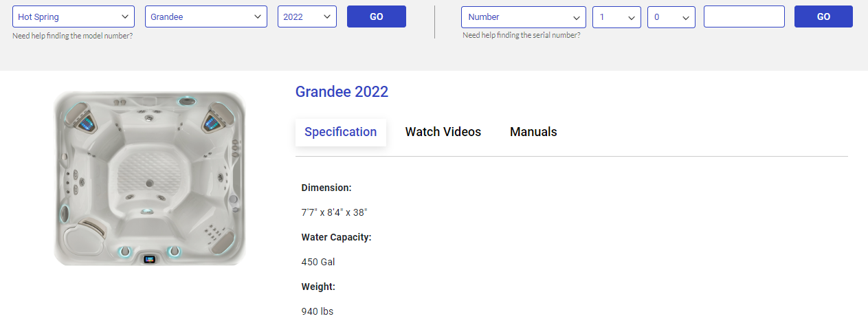Switch to the Manuals tab
The width and height of the screenshot is (868, 323).
pyautogui.click(x=533, y=132)
